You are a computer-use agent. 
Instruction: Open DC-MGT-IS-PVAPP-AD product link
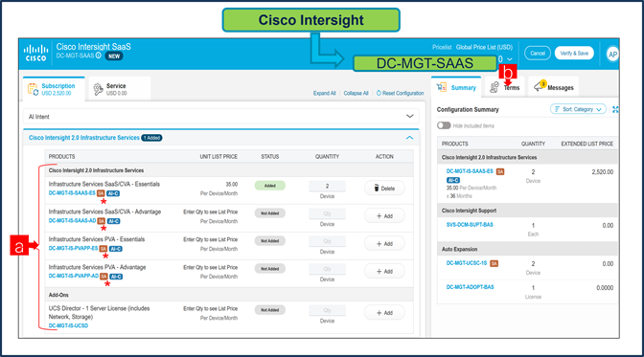(x=74, y=277)
